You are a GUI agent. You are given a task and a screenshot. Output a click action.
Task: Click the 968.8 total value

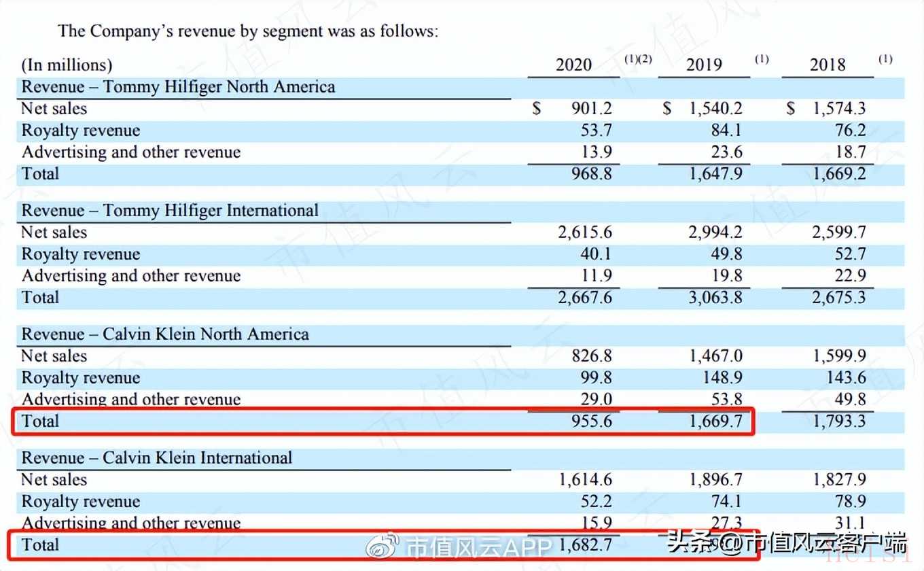coord(590,174)
